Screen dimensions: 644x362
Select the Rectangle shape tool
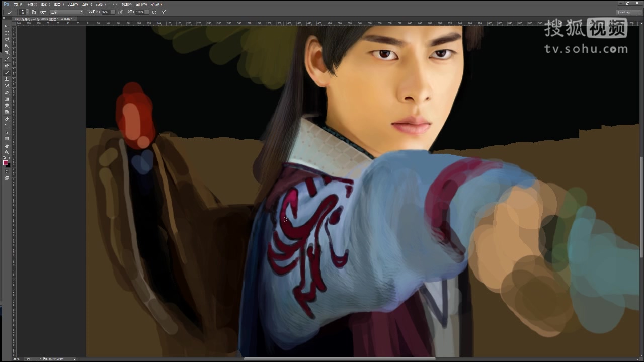pos(7,138)
